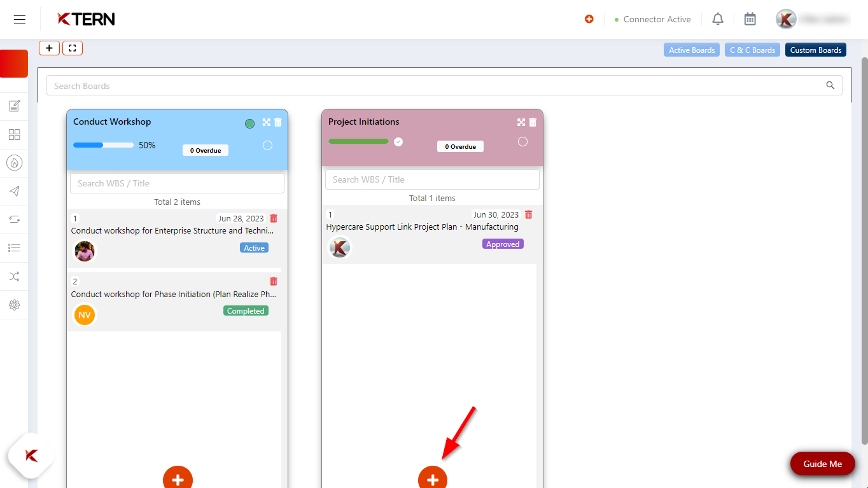
Task: Toggle the green status circle on Conduct Workshop
Action: point(249,123)
